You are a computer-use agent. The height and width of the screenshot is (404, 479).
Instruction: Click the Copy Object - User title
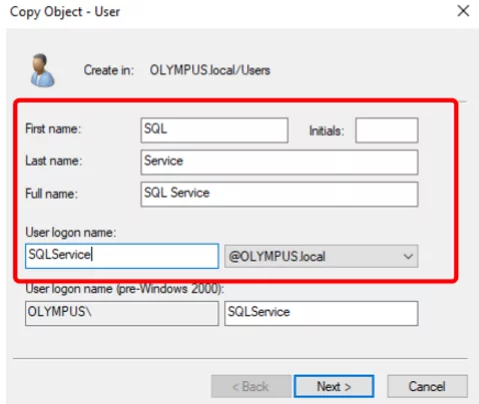pos(65,12)
